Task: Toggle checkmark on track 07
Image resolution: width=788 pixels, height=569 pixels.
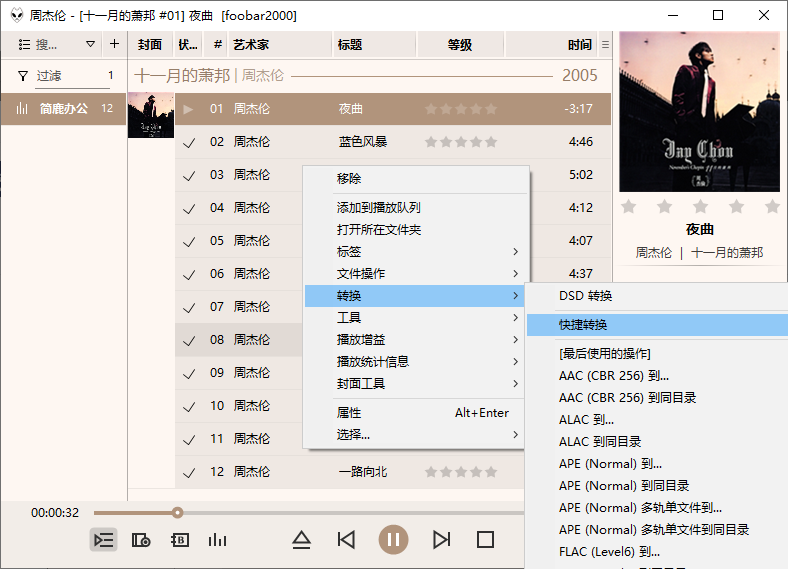Action: 189,308
